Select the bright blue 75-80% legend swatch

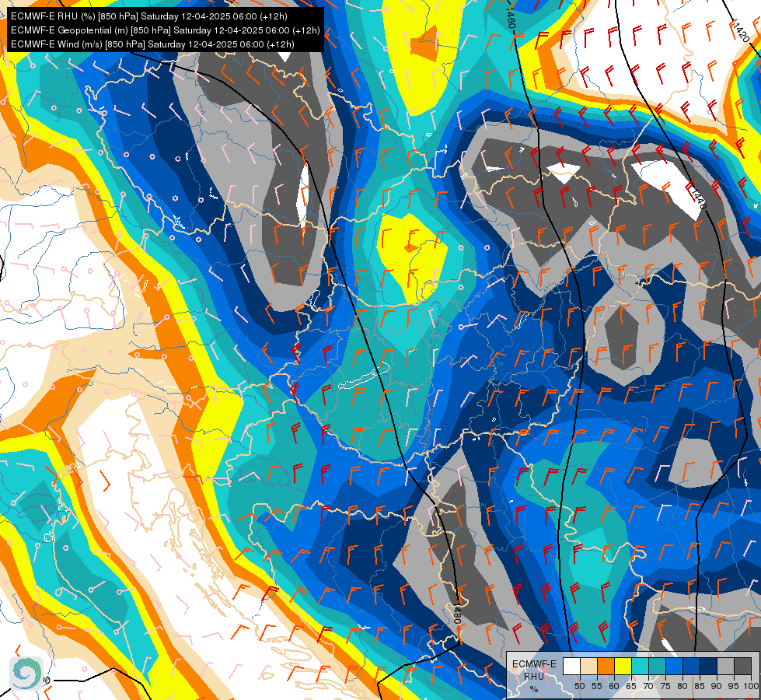pyautogui.click(x=674, y=666)
